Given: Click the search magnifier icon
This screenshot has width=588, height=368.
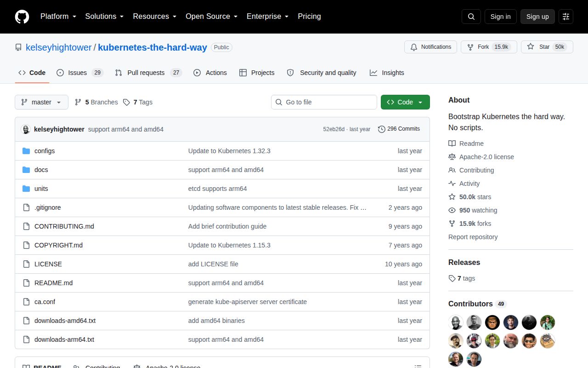Looking at the screenshot, I should [471, 17].
